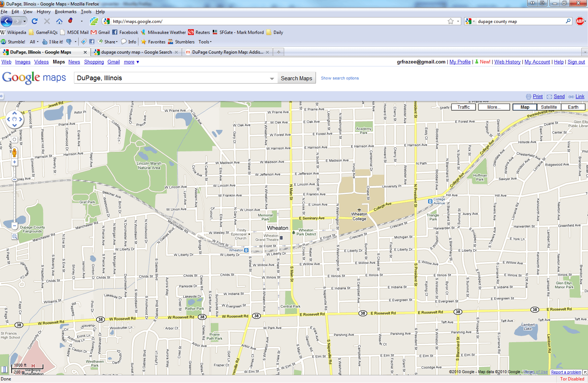
Task: Switch to dupage county map Google Search tab
Action: pyautogui.click(x=136, y=52)
